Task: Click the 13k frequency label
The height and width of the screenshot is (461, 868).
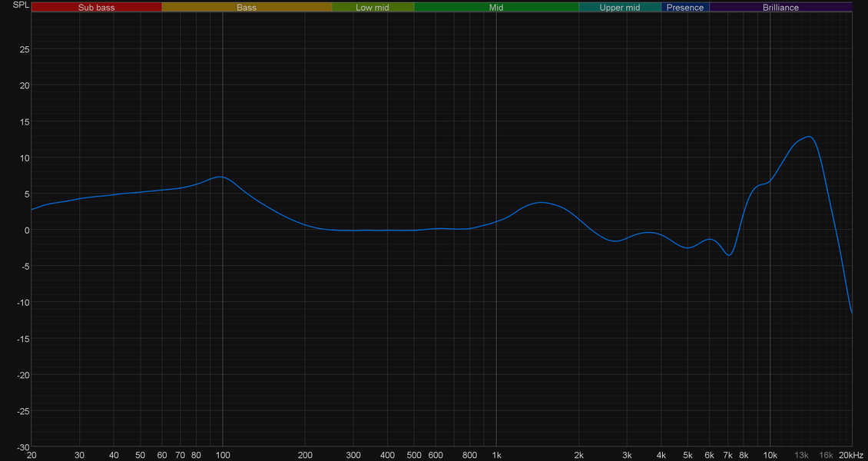Action: 802,455
